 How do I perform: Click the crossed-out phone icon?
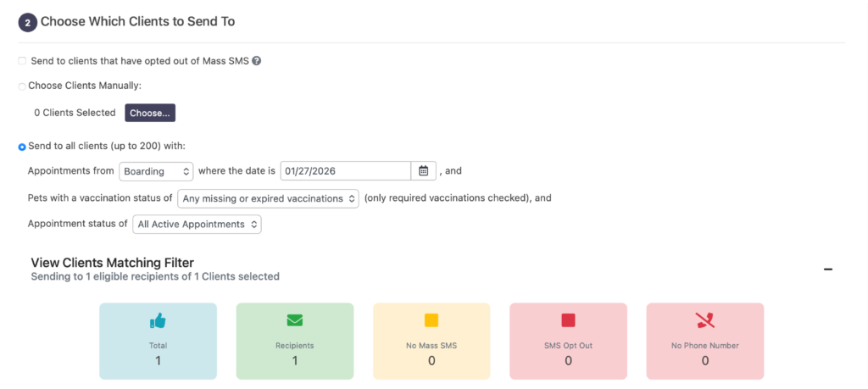(x=704, y=320)
